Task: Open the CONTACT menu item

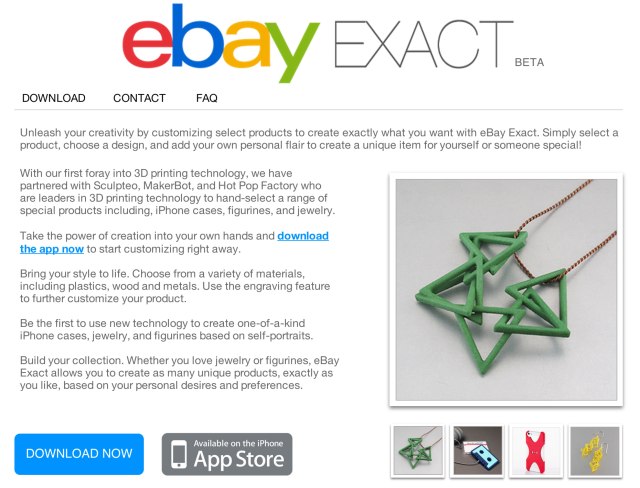Action: pyautogui.click(x=139, y=98)
